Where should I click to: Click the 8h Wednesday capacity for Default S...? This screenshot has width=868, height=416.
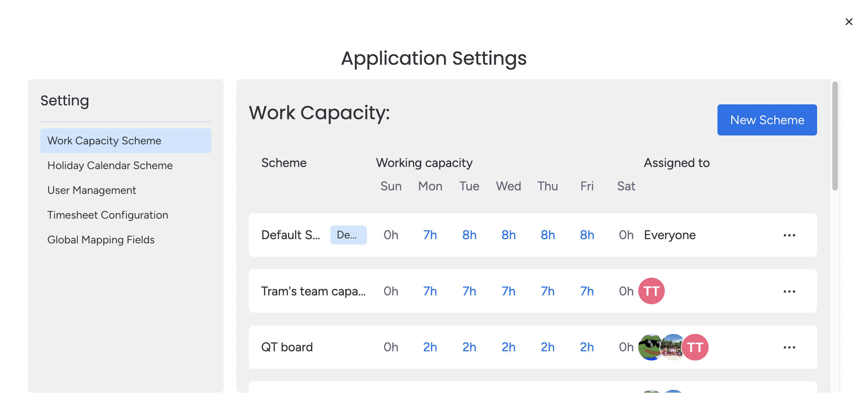coord(508,235)
